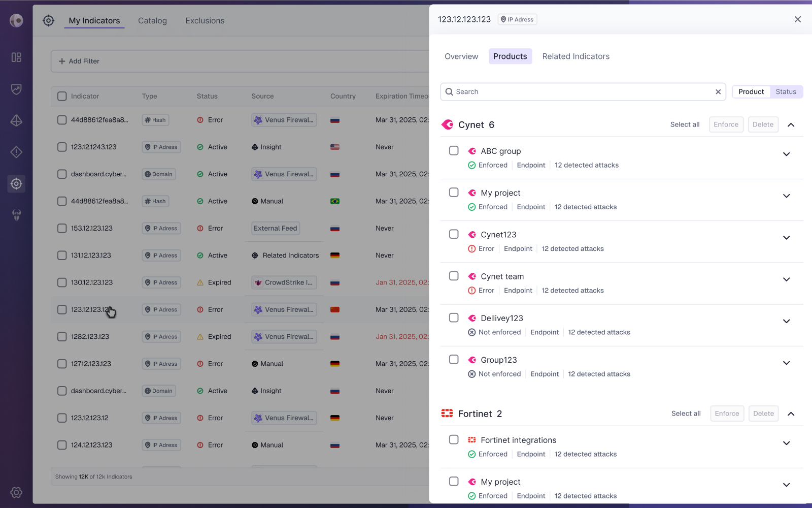
Task: Check the Fortinet integrations checkbox
Action: pos(454,439)
